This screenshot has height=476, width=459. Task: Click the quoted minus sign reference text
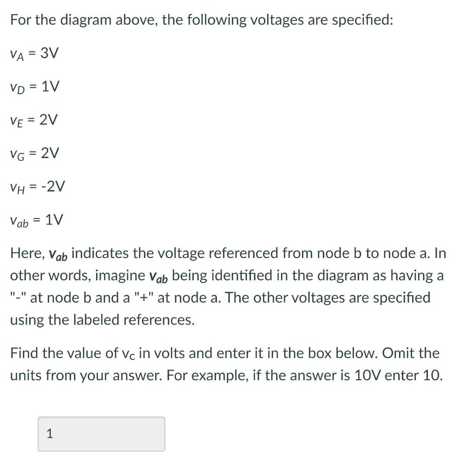18,297
